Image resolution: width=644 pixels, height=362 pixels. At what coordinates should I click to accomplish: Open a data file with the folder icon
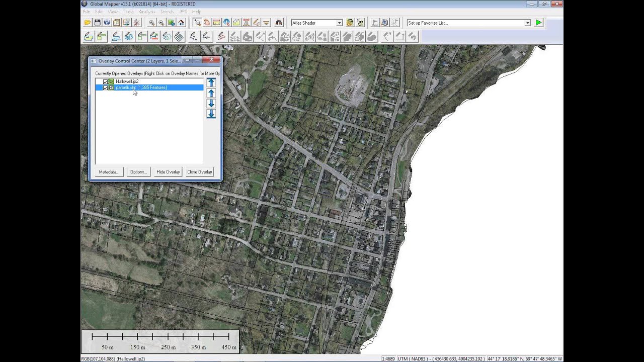click(88, 23)
